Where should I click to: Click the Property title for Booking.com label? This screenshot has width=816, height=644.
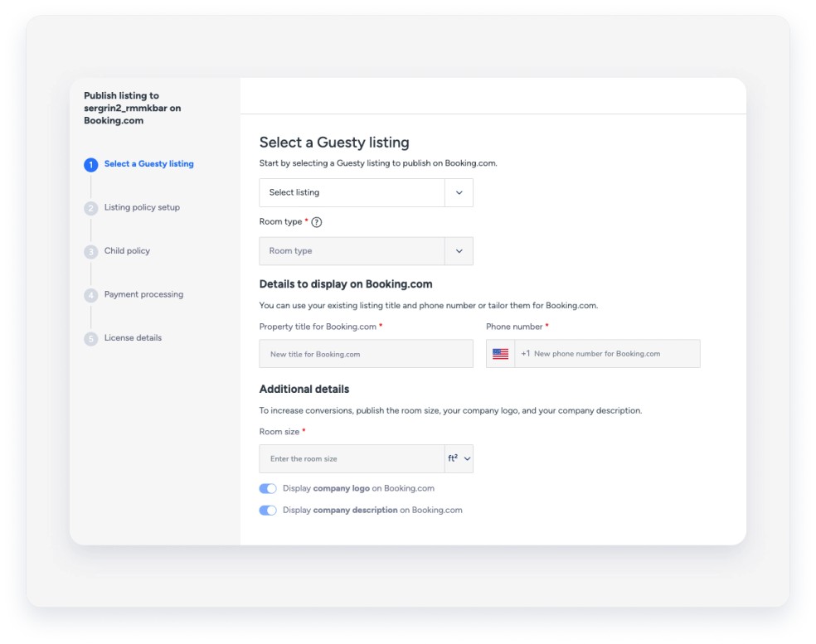(x=318, y=327)
